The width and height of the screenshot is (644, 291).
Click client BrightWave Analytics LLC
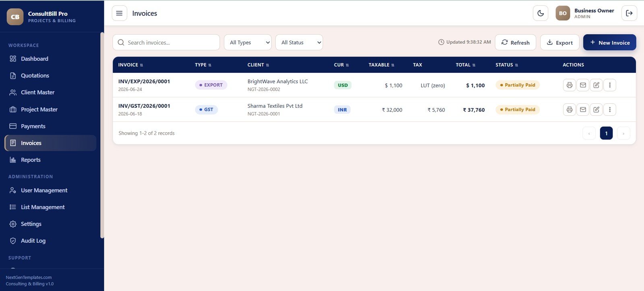tap(277, 82)
